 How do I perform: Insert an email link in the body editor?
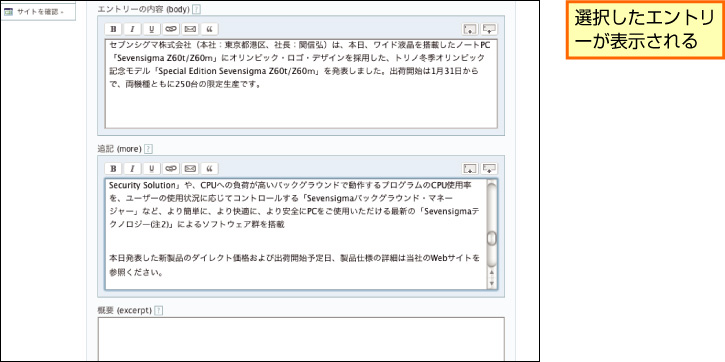pos(190,29)
